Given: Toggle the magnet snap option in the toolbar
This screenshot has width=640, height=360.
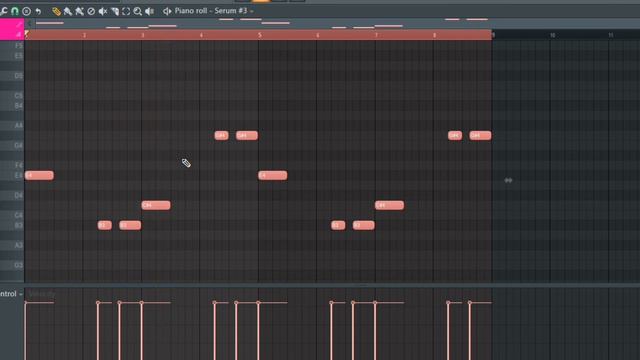Looking at the screenshot, I should pyautogui.click(x=15, y=11).
